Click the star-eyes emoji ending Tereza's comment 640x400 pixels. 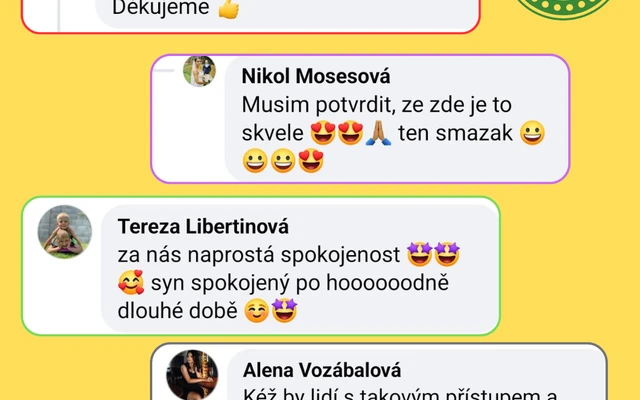tap(284, 310)
